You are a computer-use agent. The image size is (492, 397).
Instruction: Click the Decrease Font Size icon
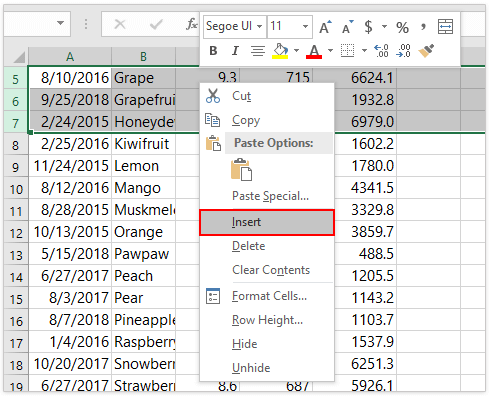[348, 27]
